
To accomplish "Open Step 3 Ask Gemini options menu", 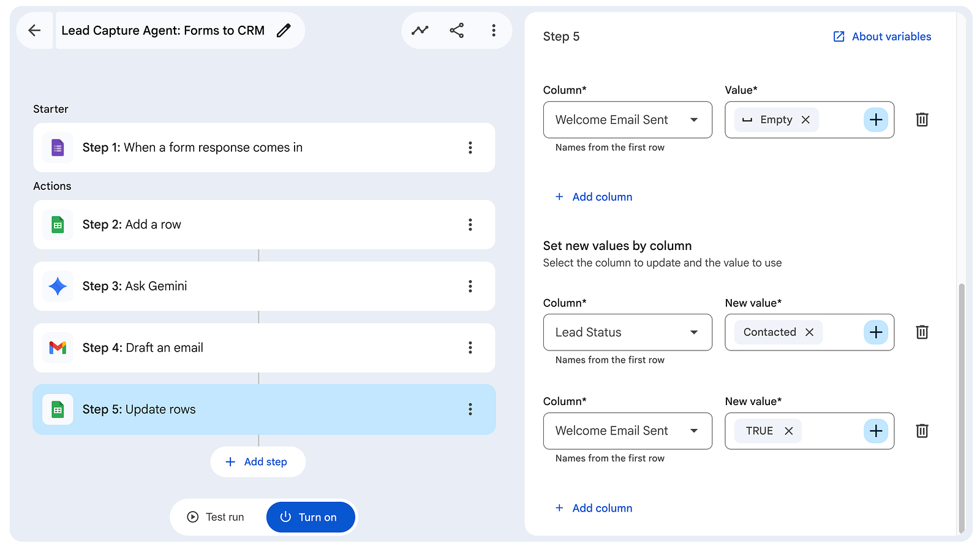I will point(470,286).
